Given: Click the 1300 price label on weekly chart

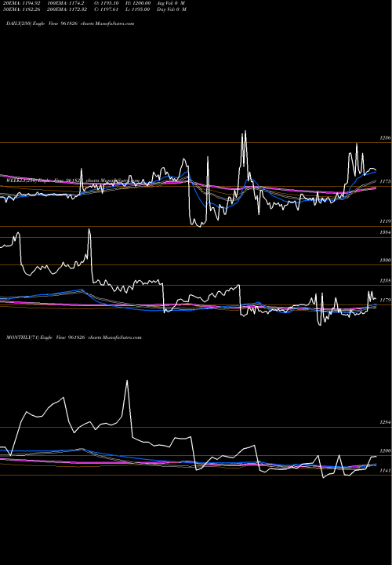Looking at the screenshot, I should 385,261.
